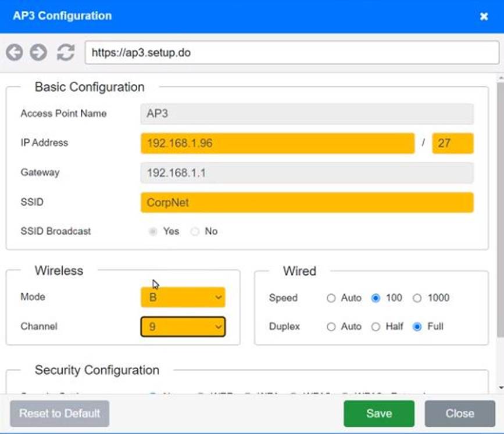Click the Save button
Screen dimensions: 504x434
tap(378, 414)
